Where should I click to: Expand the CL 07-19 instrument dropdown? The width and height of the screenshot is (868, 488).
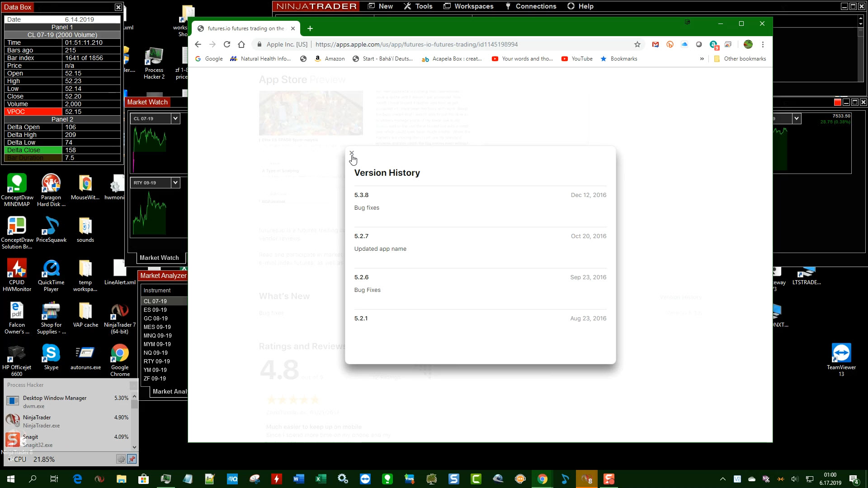click(175, 118)
